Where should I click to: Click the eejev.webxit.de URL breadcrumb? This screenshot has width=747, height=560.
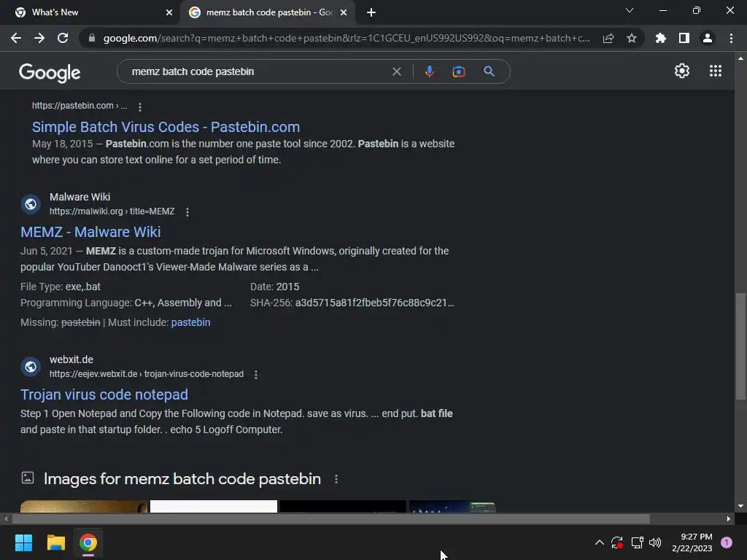pyautogui.click(x=146, y=374)
